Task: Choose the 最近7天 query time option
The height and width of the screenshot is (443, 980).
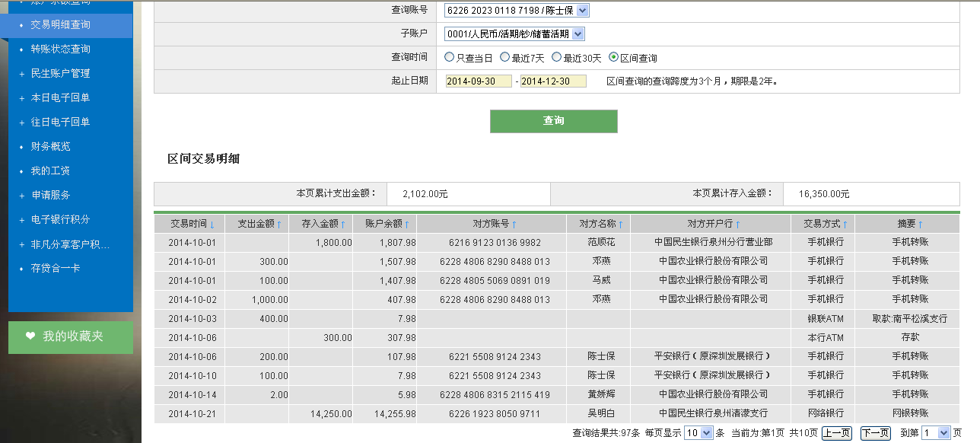Action: click(504, 57)
